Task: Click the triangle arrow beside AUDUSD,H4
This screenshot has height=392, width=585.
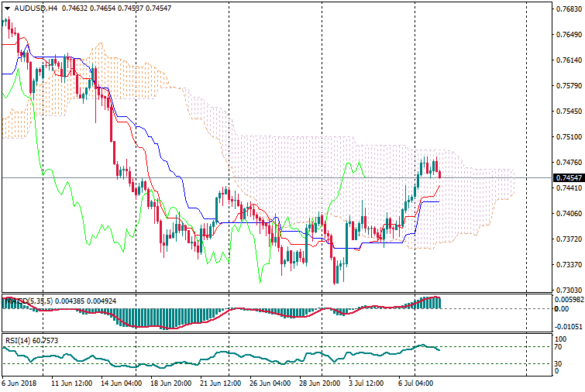Action: tap(6, 8)
